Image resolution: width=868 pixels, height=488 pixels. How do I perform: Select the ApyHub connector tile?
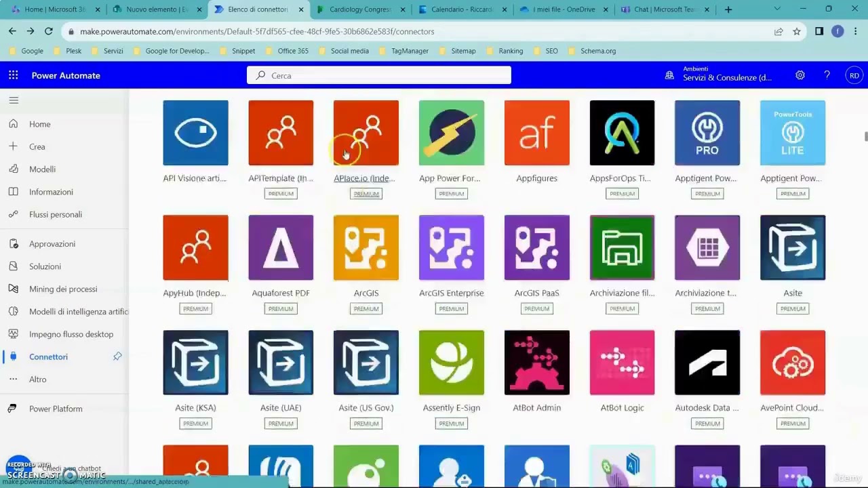click(195, 247)
